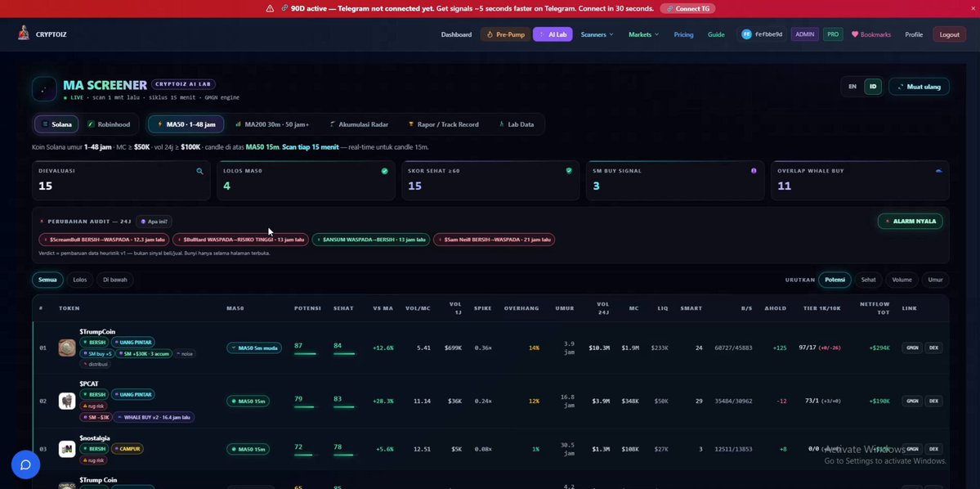Expand the Scanners dropdown menu

(x=597, y=34)
